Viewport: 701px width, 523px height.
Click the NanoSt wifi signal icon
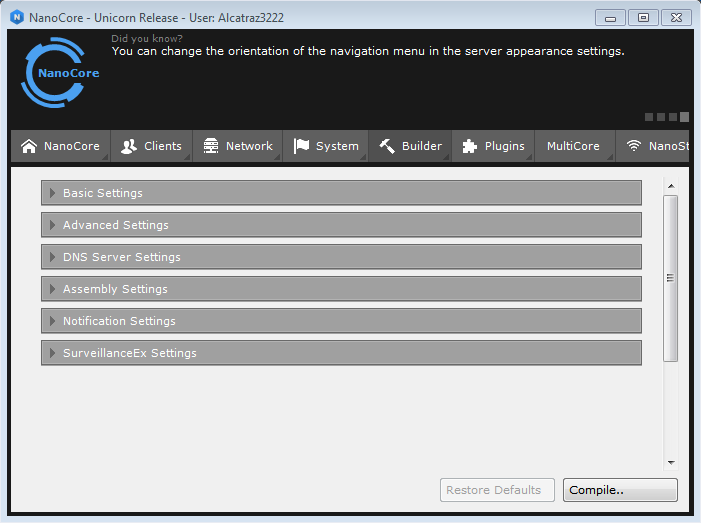(633, 146)
